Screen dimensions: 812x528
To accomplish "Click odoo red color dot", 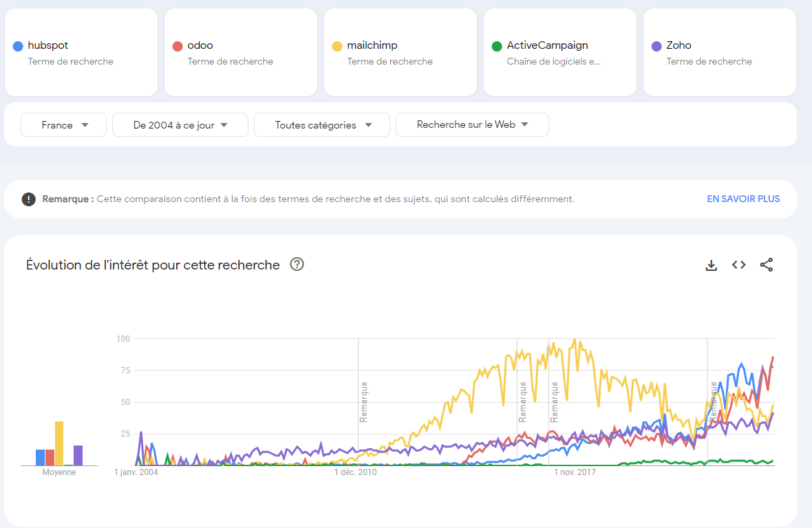I will point(178,46).
